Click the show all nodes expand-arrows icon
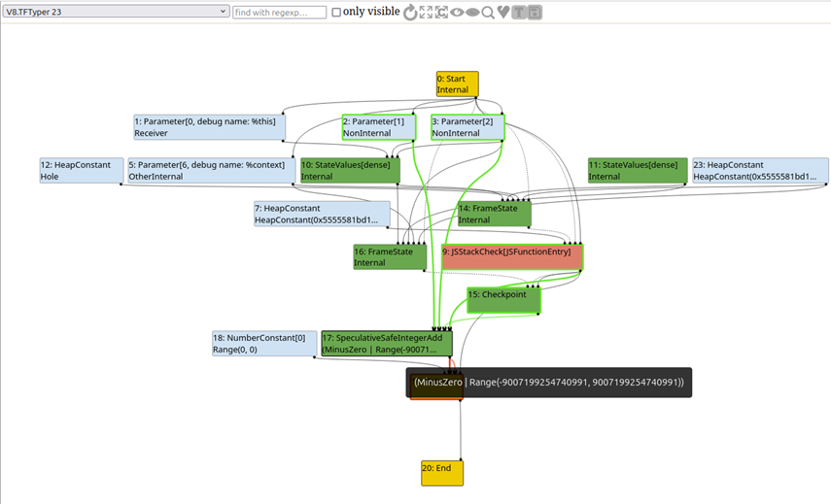This screenshot has height=504, width=831. coord(426,13)
